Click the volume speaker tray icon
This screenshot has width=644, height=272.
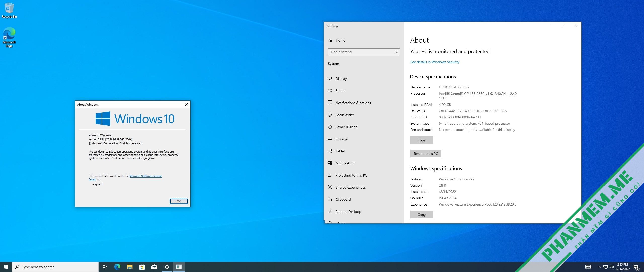tap(611, 267)
